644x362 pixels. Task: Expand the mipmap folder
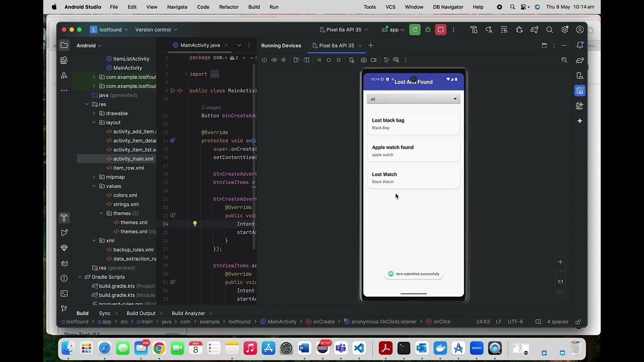click(94, 177)
